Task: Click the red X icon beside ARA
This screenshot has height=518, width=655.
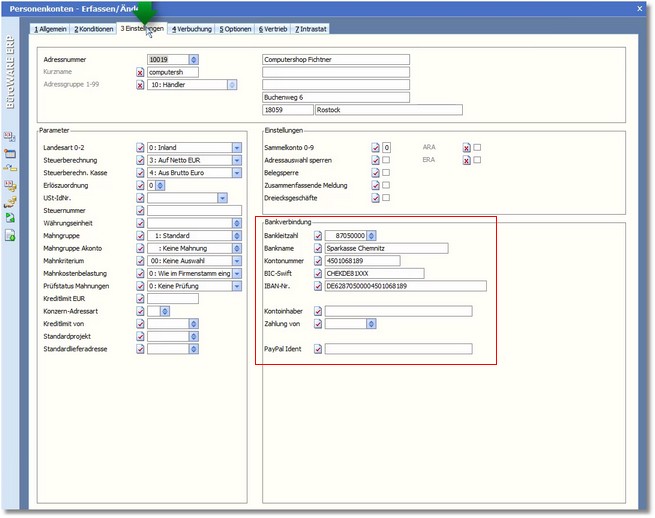Action: click(x=466, y=147)
